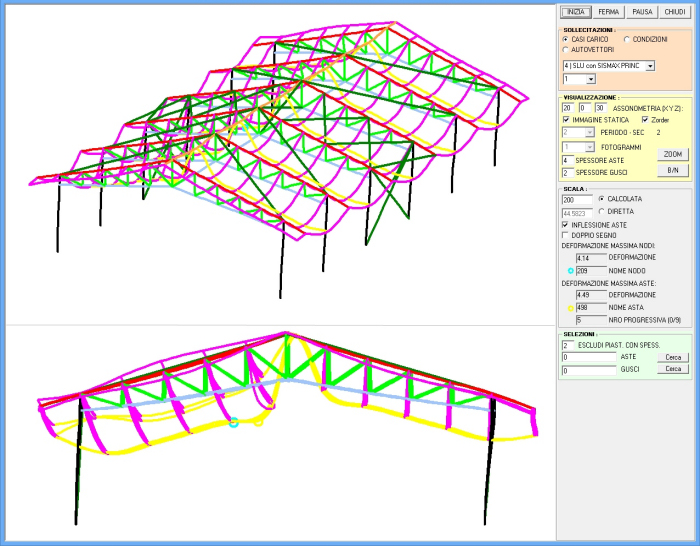The height and width of the screenshot is (546, 700).
Task: Switch to black and white with B/N
Action: click(x=671, y=171)
